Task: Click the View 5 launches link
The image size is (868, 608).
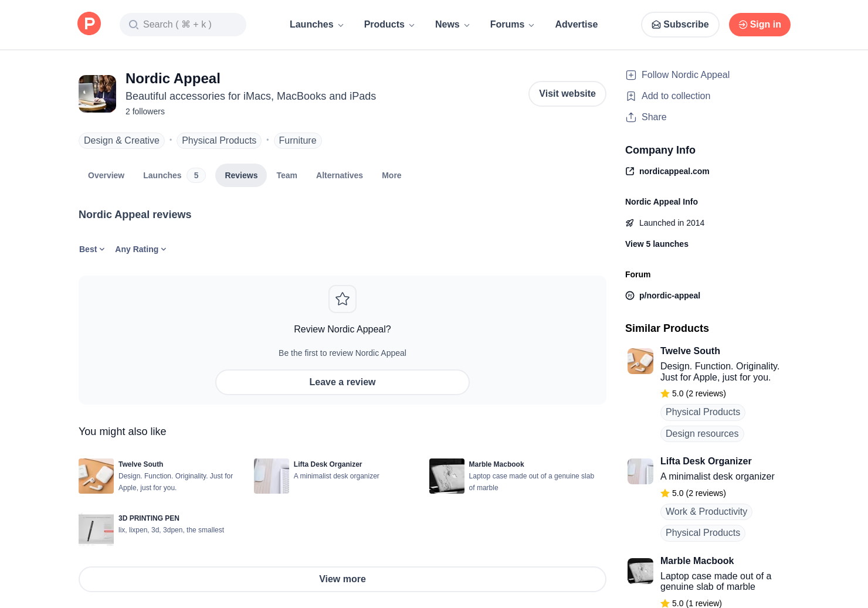Action: [x=657, y=244]
